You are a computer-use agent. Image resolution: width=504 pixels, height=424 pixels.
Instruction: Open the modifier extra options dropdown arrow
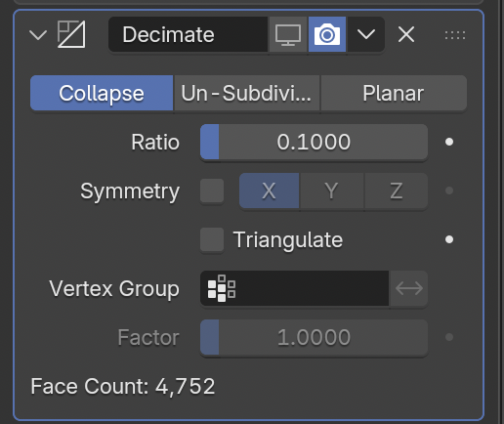point(366,34)
